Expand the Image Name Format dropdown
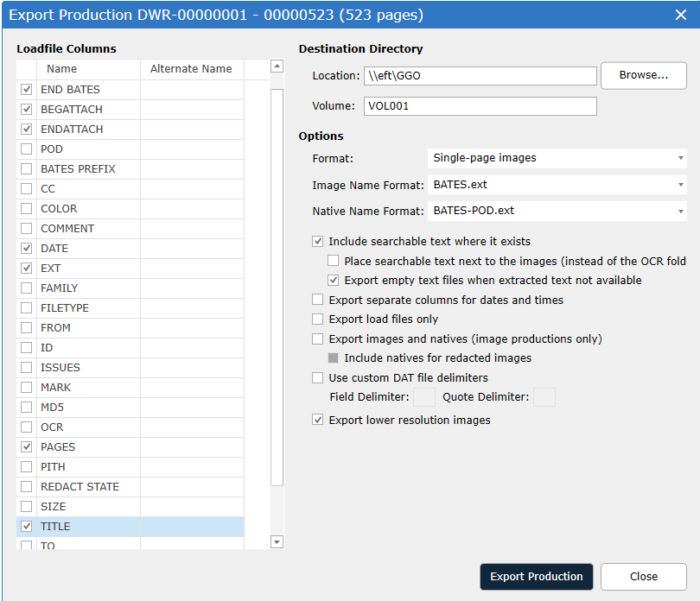This screenshot has width=700, height=601. point(557,185)
